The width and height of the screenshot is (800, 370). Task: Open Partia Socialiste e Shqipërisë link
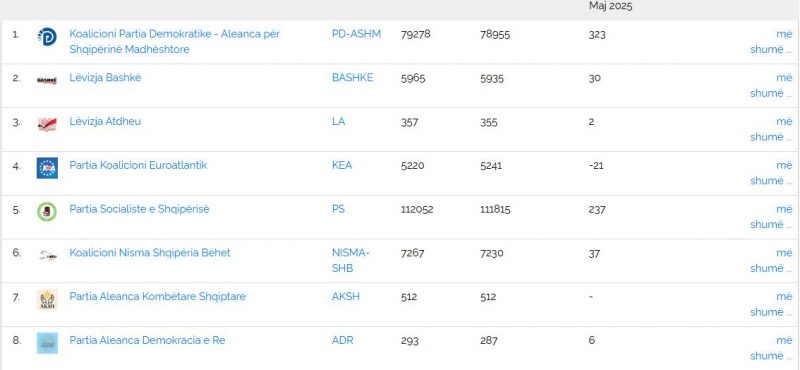point(139,209)
